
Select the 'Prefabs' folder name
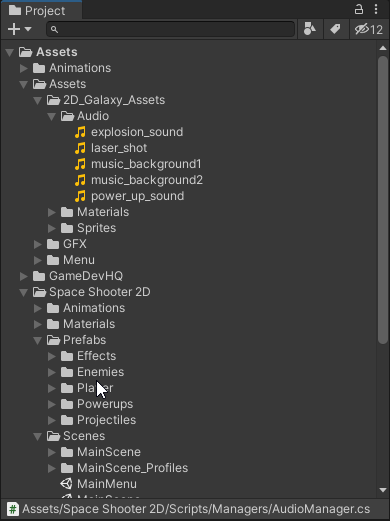pos(85,340)
